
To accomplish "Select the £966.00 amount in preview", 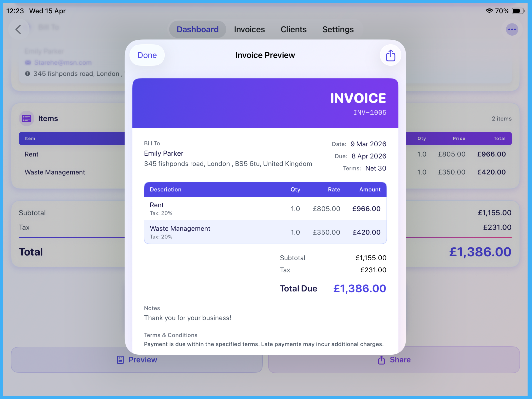I will [366, 209].
